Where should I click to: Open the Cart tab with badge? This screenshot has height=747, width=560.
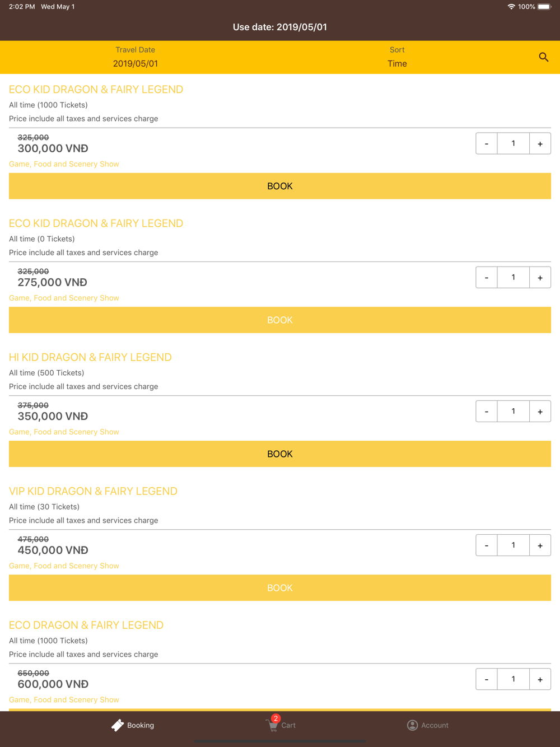point(281,723)
